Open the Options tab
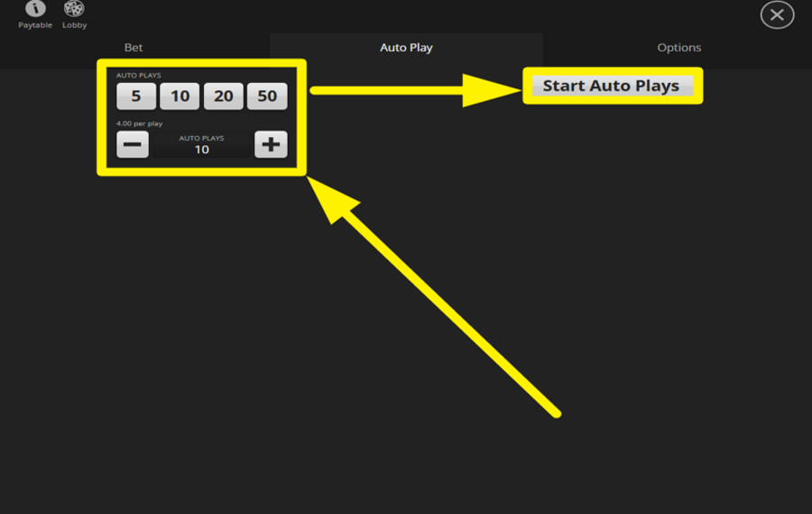812x514 pixels. [678, 48]
